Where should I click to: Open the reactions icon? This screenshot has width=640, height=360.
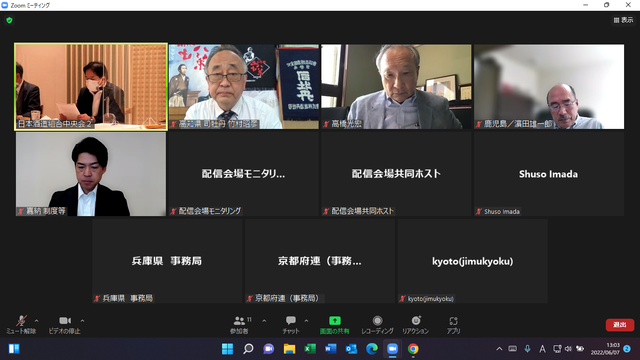416,320
